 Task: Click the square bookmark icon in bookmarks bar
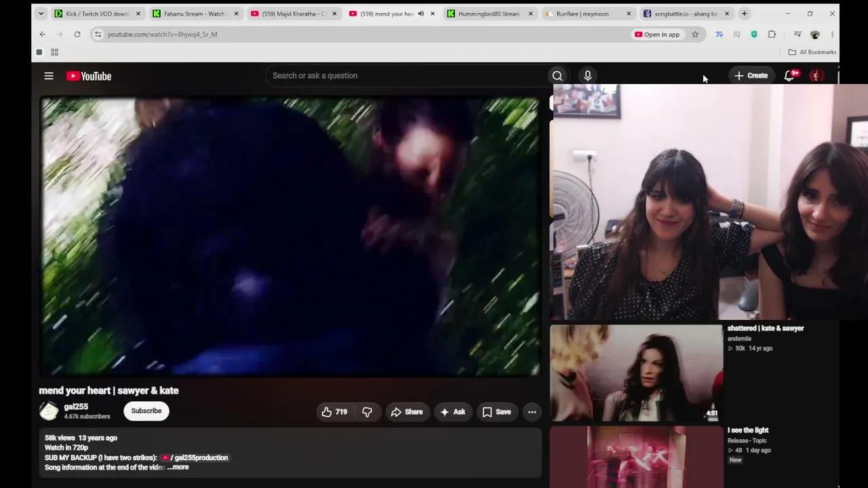[x=39, y=52]
